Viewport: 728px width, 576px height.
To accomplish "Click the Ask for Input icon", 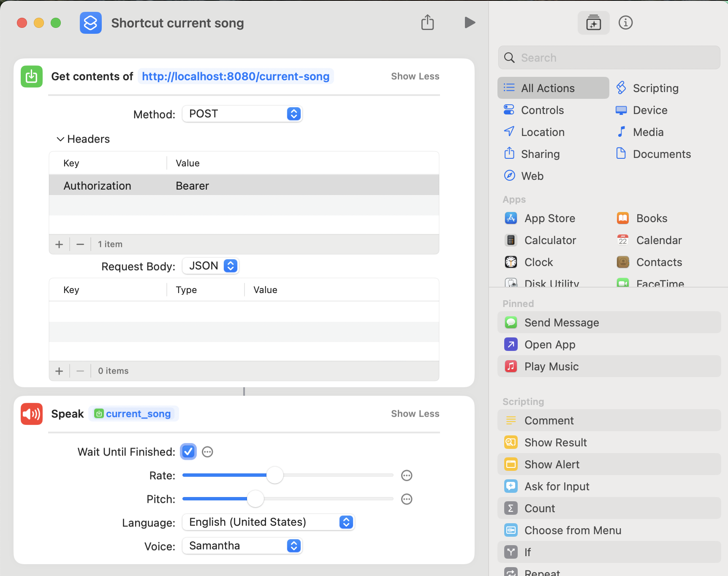I will click(x=511, y=486).
